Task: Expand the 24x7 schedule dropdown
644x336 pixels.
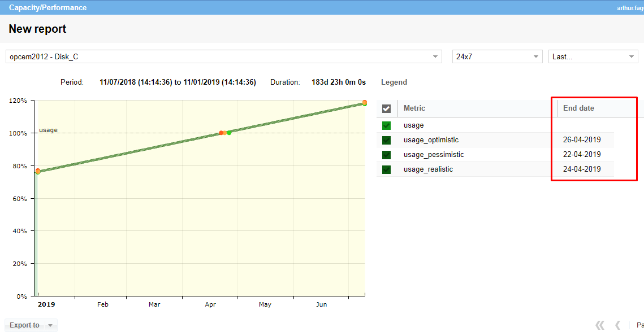Action: point(536,57)
